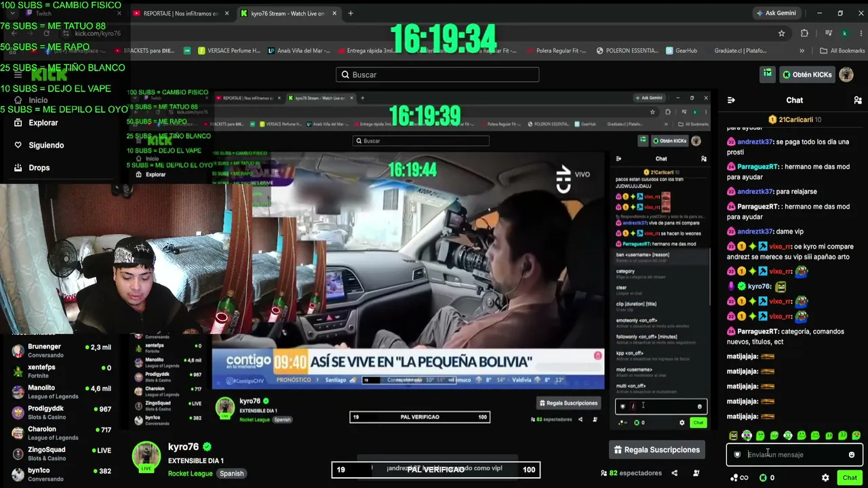Click the PAL VERIFICAO goal progress bar
The height and width of the screenshot is (488, 868).
pyautogui.click(x=435, y=470)
